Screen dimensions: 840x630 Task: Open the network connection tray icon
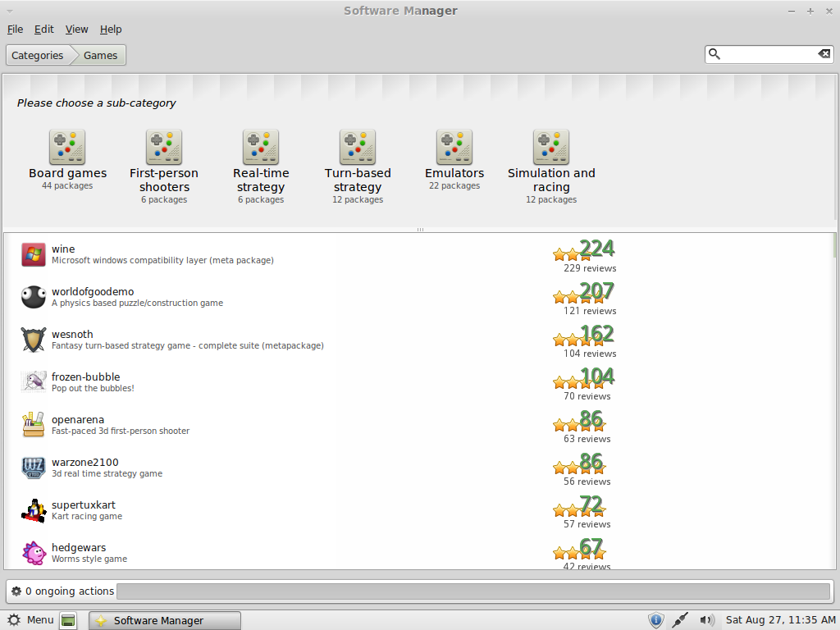tap(680, 620)
